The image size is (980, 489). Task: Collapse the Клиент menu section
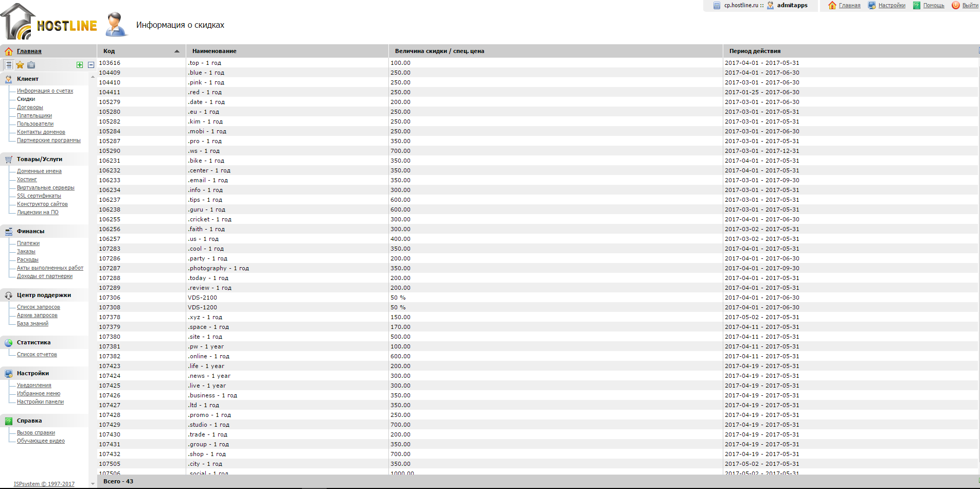[x=28, y=79]
